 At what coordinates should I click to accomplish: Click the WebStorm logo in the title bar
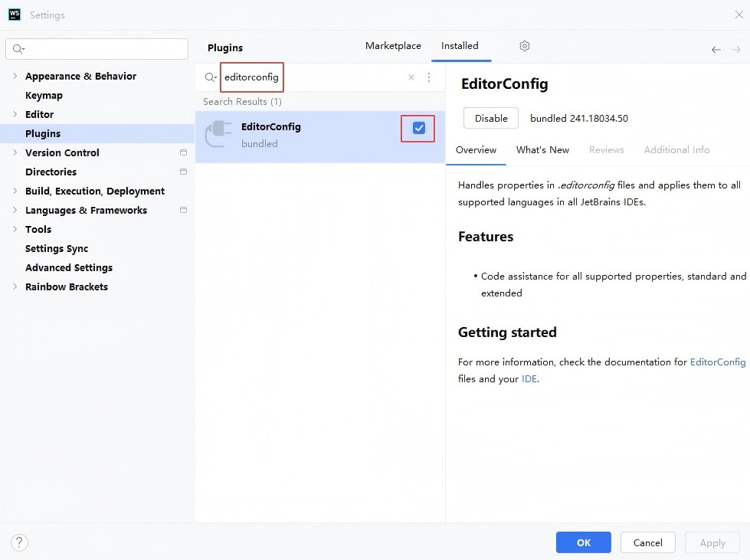pyautogui.click(x=15, y=15)
